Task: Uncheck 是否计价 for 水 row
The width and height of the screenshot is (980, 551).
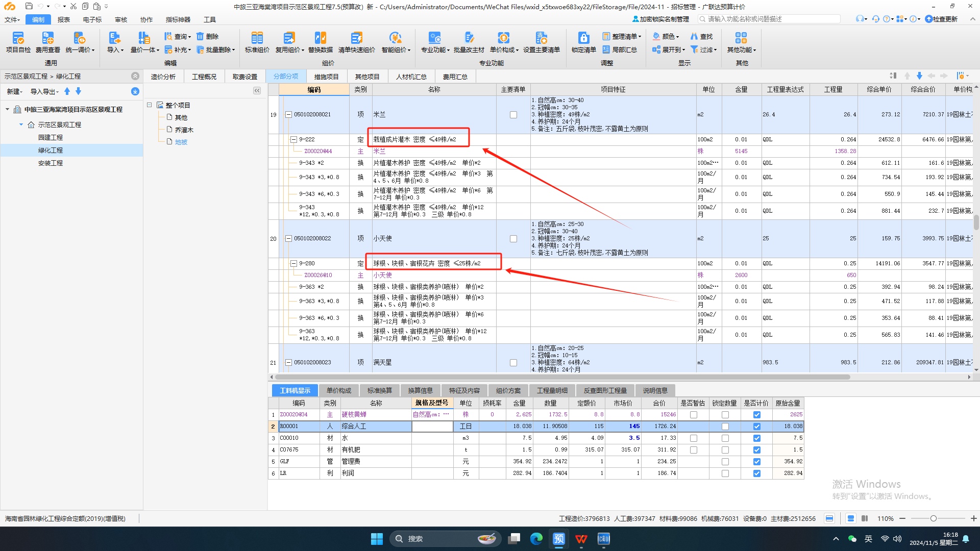Action: pos(756,438)
